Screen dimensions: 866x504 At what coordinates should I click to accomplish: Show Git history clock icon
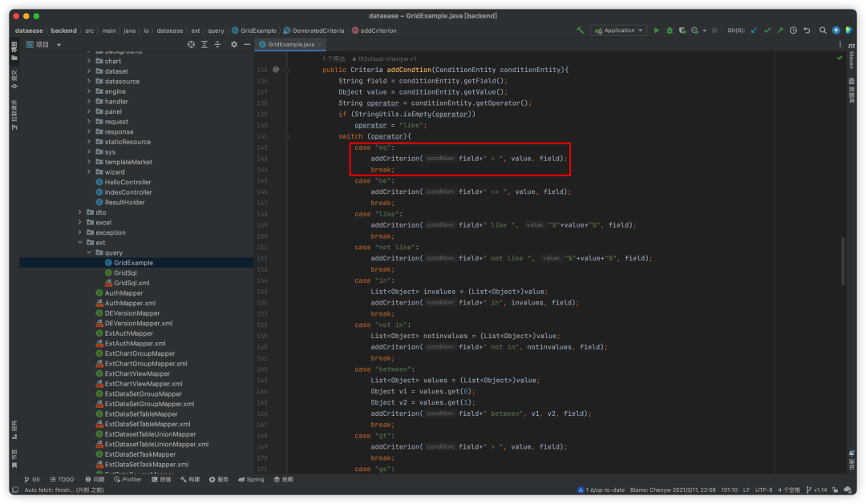pos(793,30)
